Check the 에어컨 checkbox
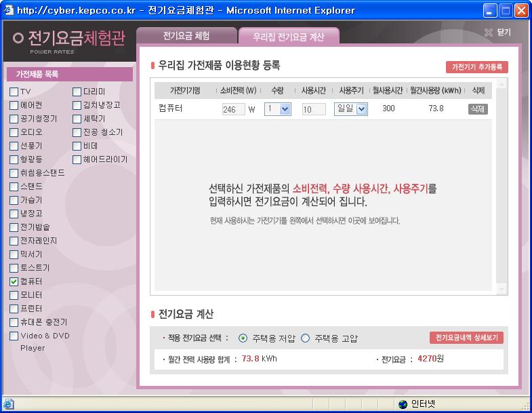 point(14,105)
